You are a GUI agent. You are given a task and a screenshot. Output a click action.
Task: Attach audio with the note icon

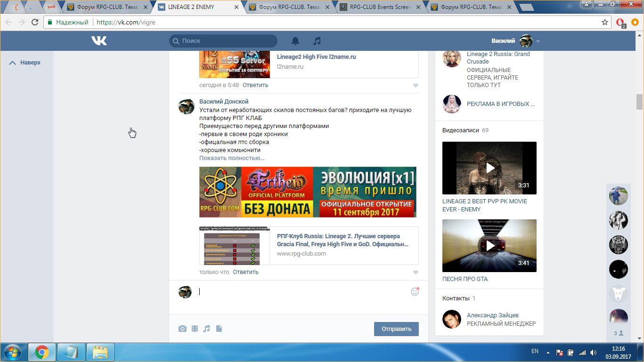pos(206,329)
